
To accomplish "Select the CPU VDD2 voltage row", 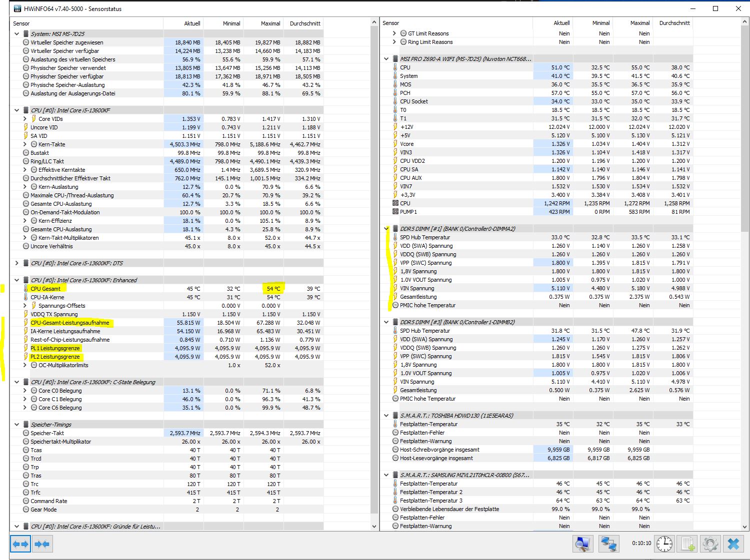I will pyautogui.click(x=537, y=161).
